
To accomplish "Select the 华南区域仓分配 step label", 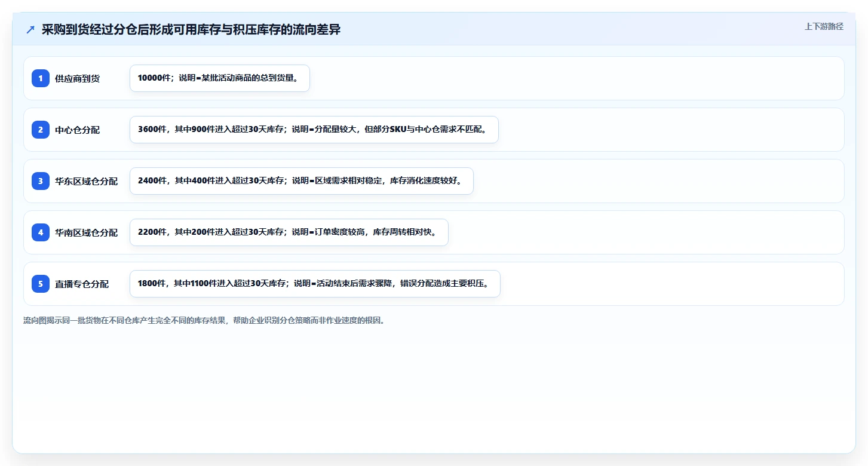I will 86,232.
